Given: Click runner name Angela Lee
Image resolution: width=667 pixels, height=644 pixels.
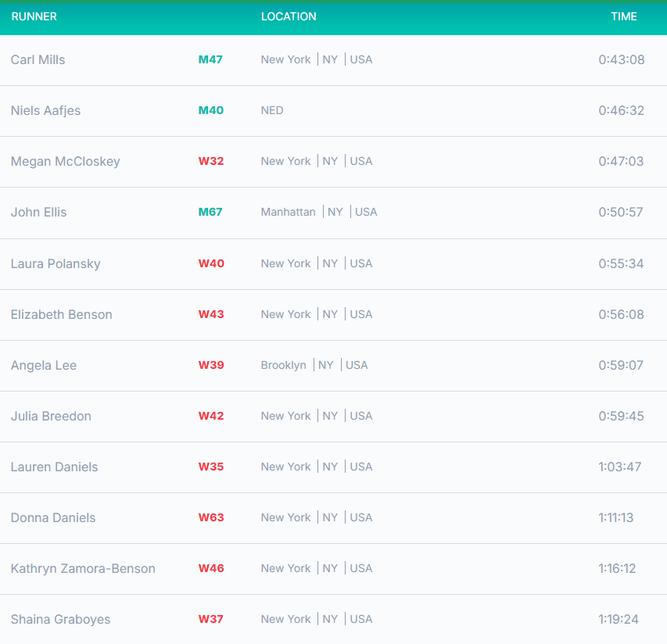Looking at the screenshot, I should point(44,365).
